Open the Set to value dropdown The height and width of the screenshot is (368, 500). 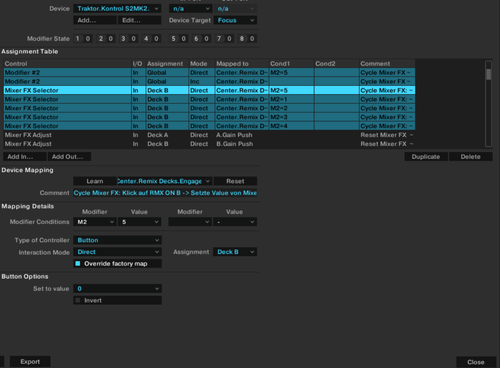(x=117, y=289)
